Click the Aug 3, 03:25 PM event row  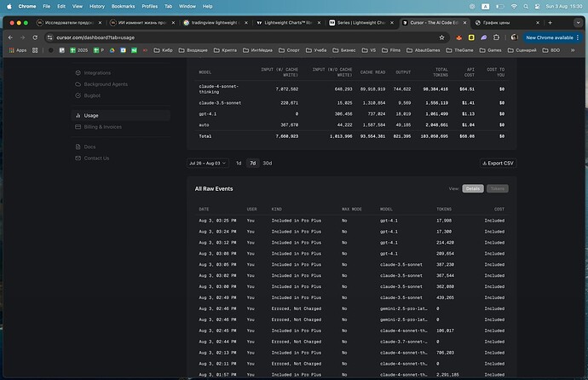(x=351, y=221)
